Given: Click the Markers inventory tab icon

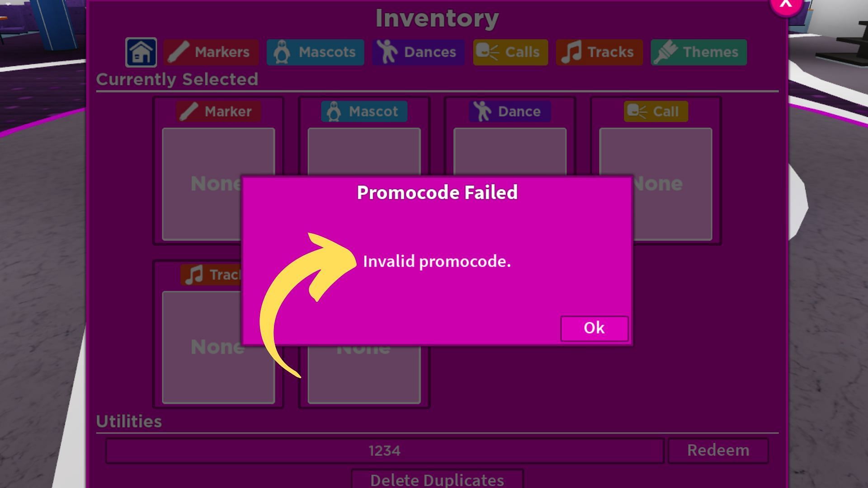Looking at the screenshot, I should point(179,52).
